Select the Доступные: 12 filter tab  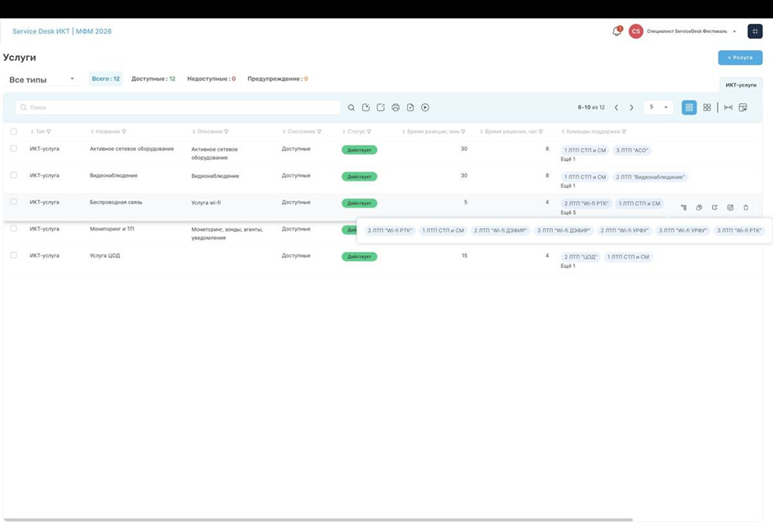tap(153, 79)
